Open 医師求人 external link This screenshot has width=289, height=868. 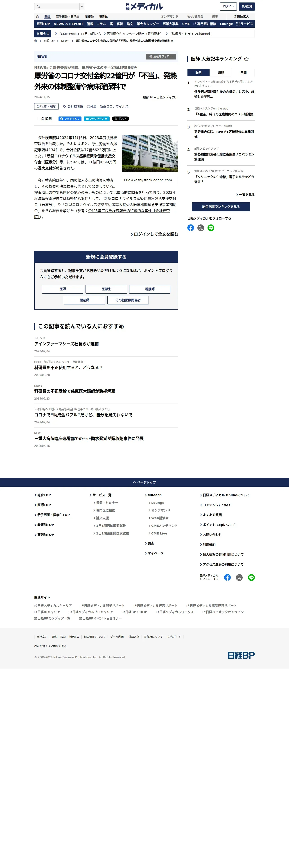pos(241,16)
